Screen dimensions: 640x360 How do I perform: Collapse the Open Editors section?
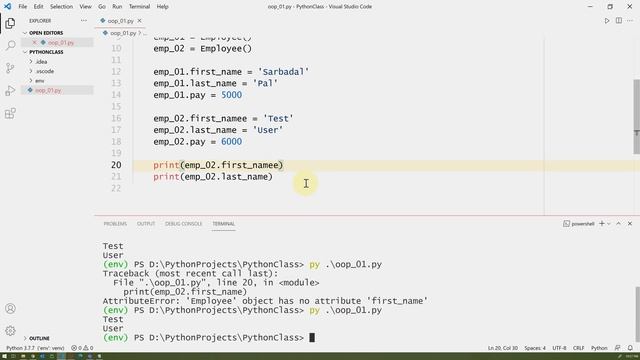coord(46,33)
